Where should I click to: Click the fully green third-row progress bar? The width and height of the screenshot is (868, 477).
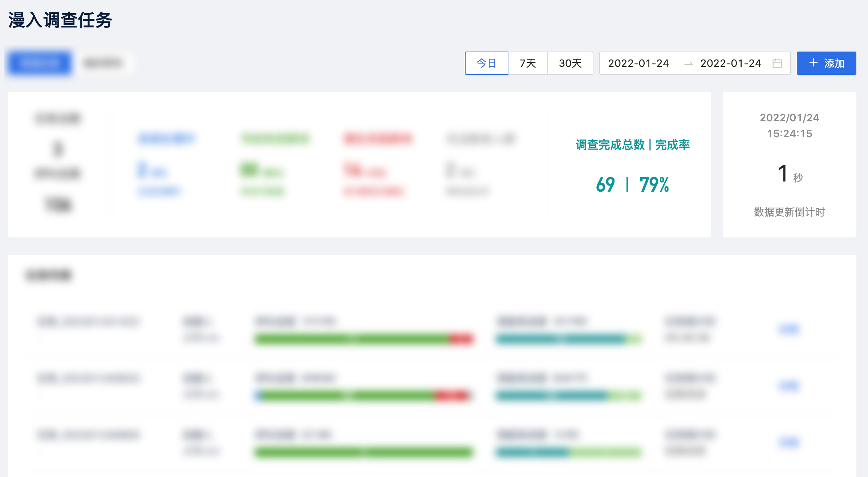pyautogui.click(x=363, y=452)
